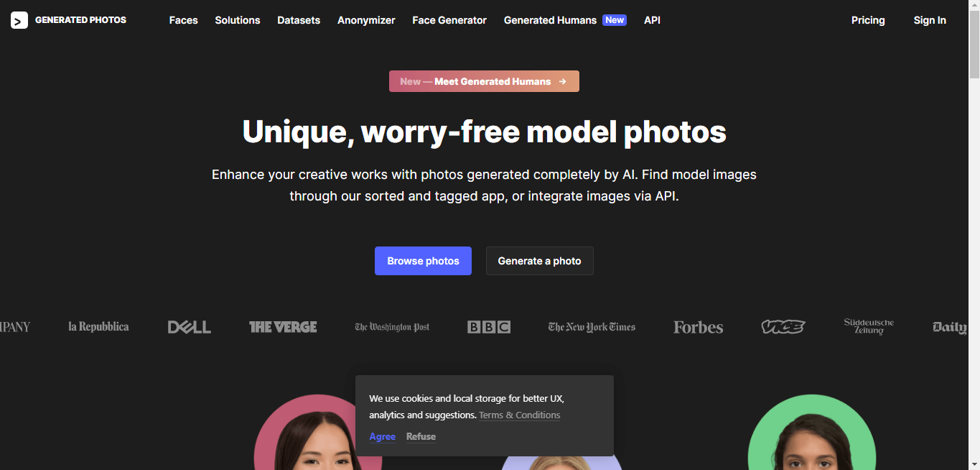
Task: Click the Generated Photos logo icon
Action: coord(19,20)
